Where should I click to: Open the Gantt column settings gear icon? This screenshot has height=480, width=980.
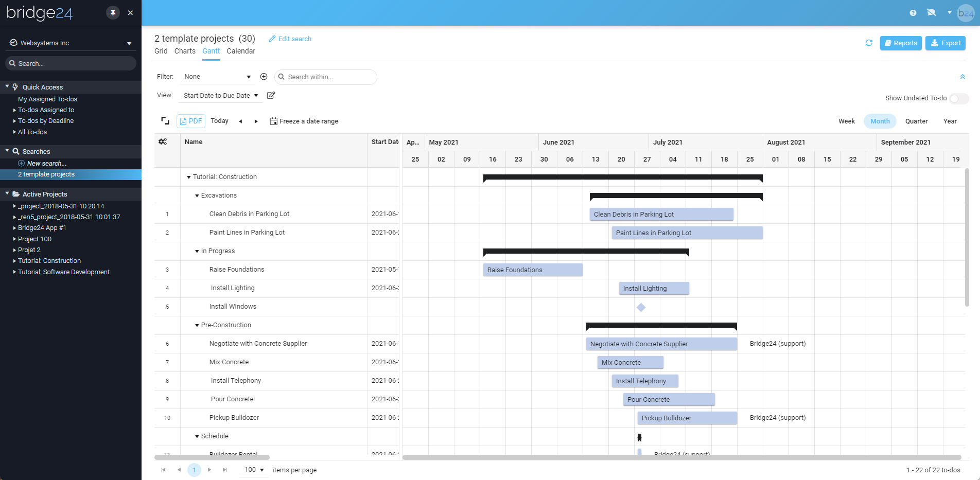click(163, 141)
